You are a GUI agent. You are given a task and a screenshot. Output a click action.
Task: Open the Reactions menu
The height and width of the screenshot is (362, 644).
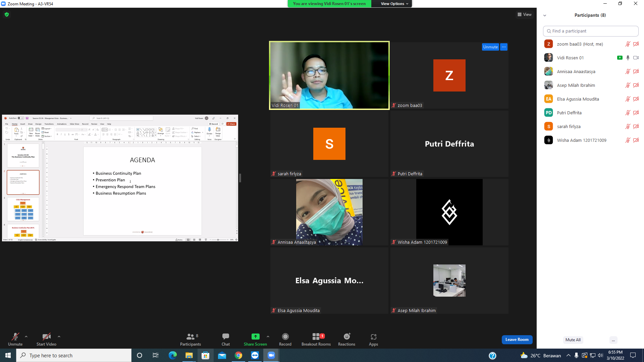346,339
